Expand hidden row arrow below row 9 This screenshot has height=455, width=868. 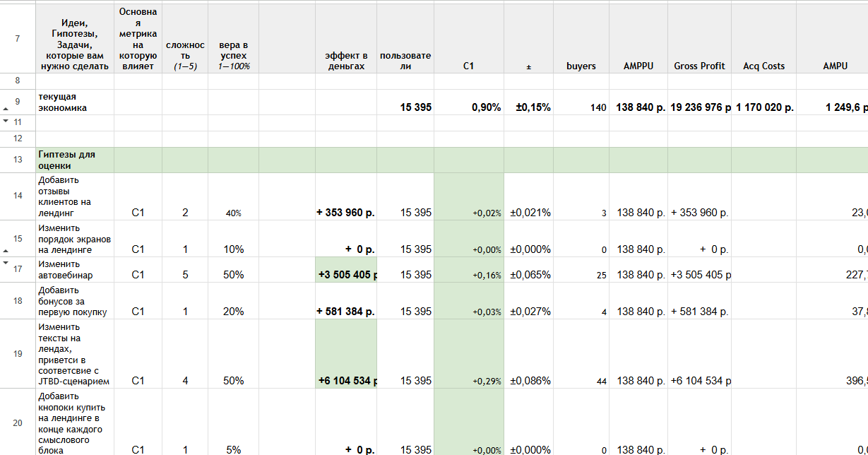tap(6, 110)
